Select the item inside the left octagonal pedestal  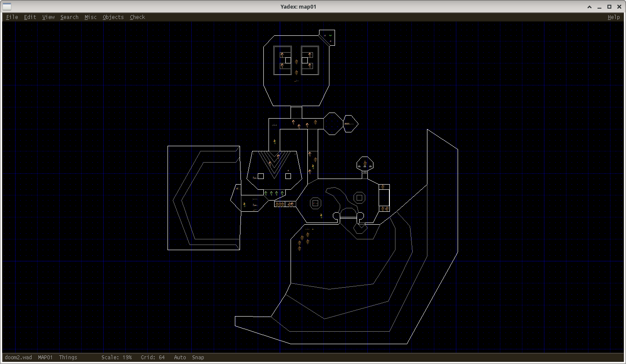(316, 203)
